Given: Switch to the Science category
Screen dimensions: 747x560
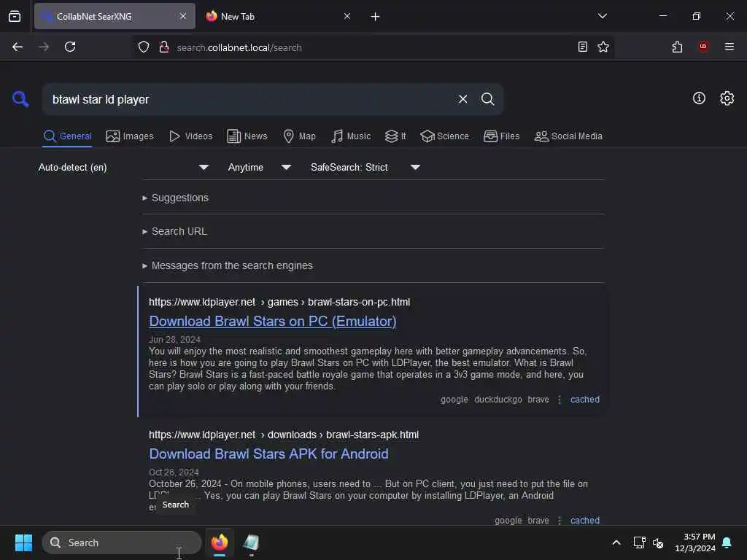Looking at the screenshot, I should [x=444, y=136].
